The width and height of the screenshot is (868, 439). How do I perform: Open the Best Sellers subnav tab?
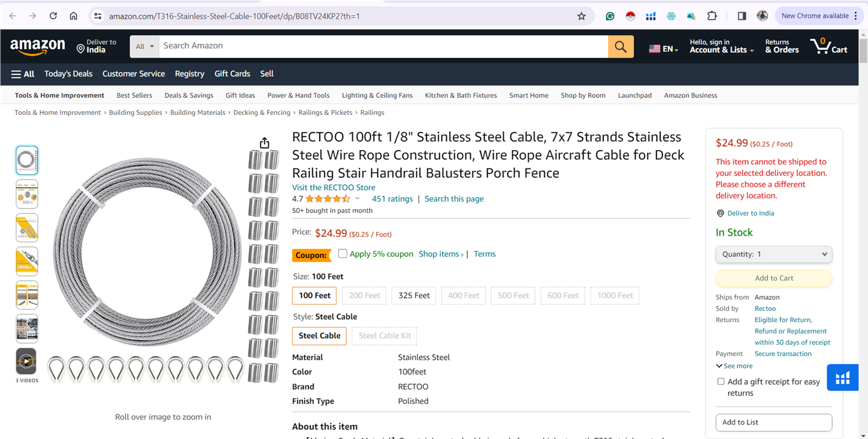tap(134, 95)
